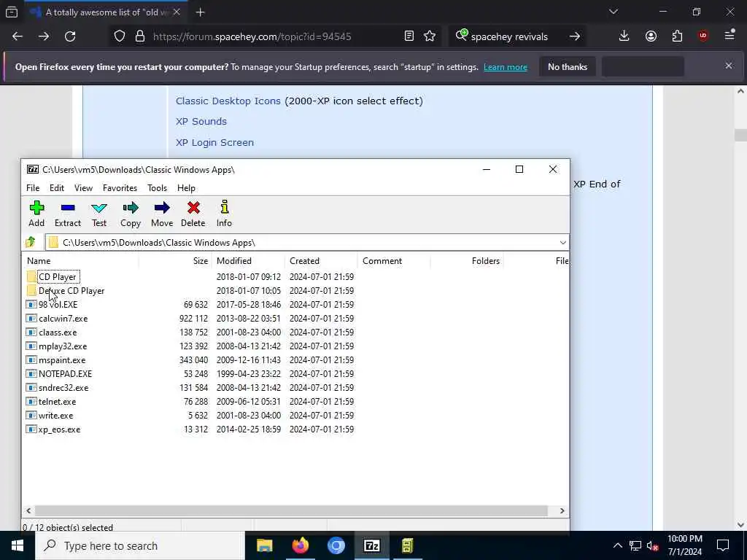
Task: Open Firefox account icon
Action: (x=651, y=36)
